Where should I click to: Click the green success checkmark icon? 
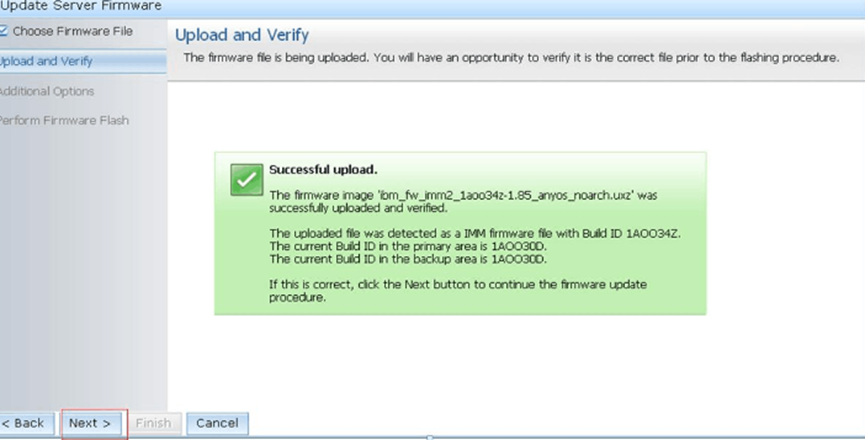[247, 179]
